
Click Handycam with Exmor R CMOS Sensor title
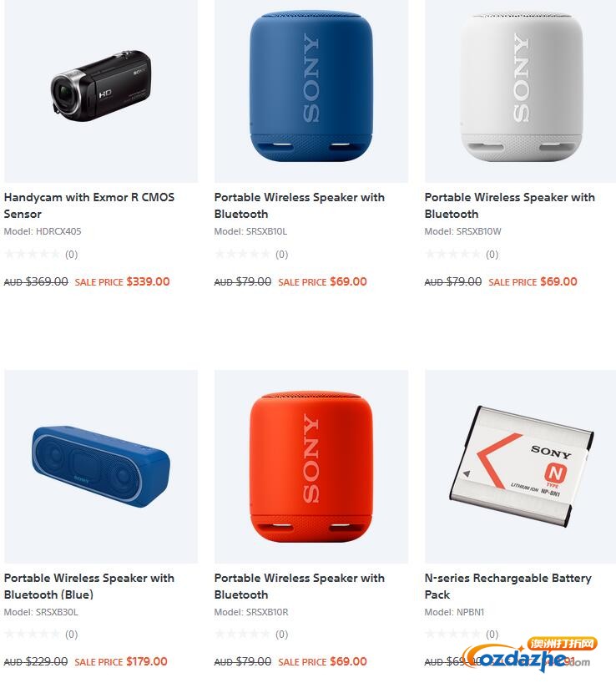(x=89, y=205)
